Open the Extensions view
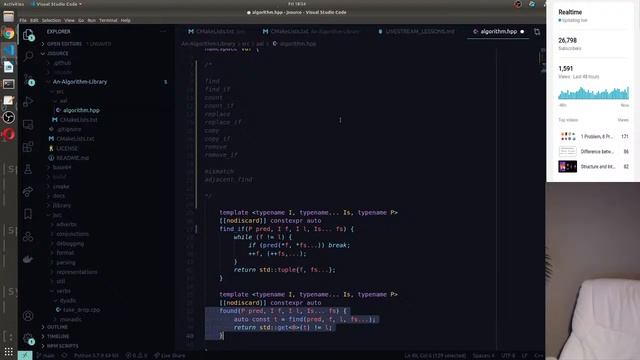This screenshot has height=360, width=640. tap(28, 147)
